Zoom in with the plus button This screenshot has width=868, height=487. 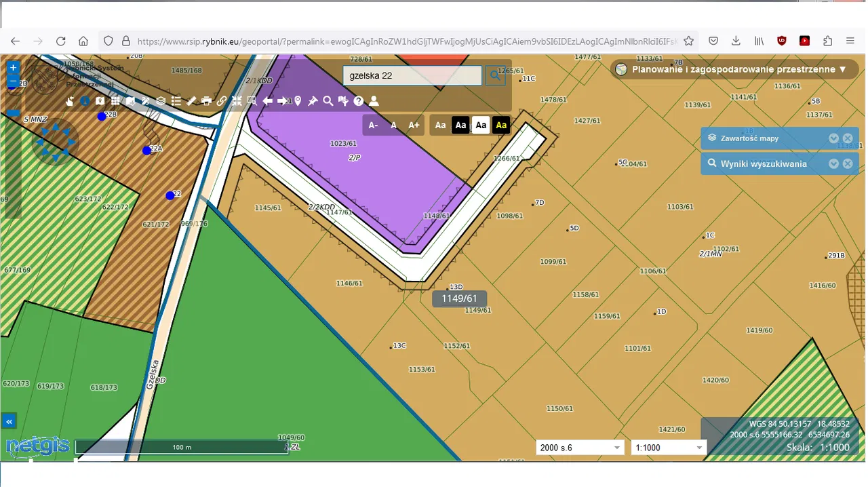click(13, 68)
